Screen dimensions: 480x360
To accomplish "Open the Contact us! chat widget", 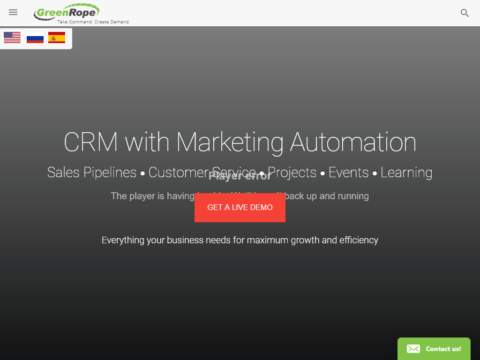I will (x=434, y=349).
